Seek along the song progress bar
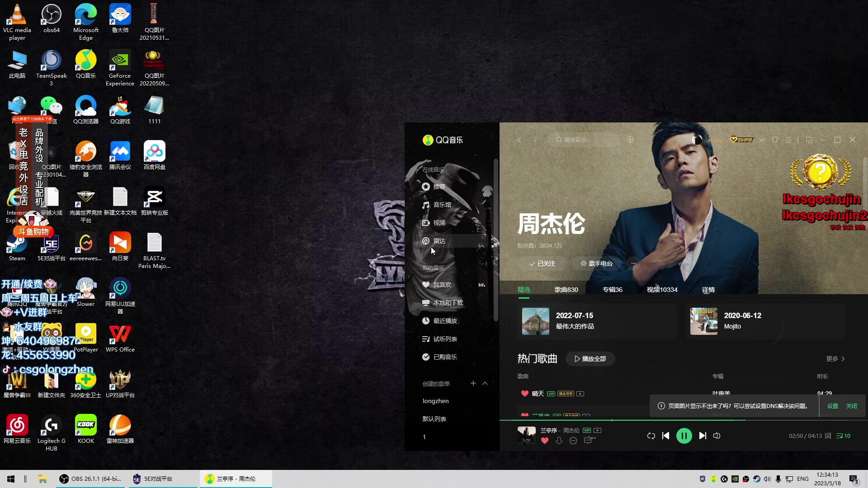Screen dimensions: 868x488 pos(684,420)
